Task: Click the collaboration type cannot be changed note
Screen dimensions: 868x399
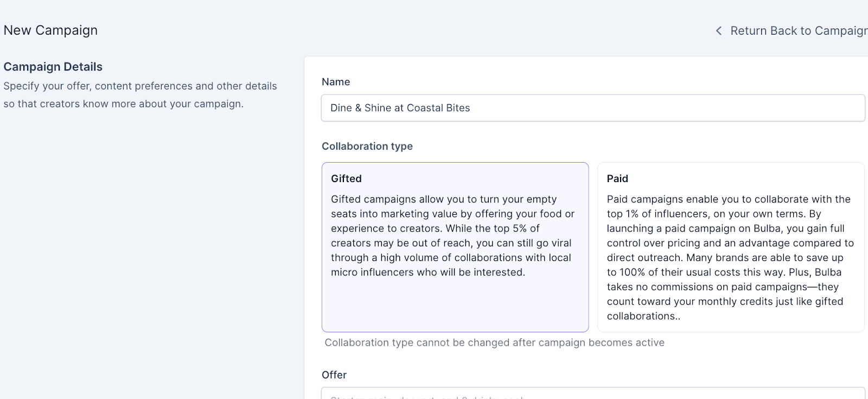Action: (x=494, y=343)
